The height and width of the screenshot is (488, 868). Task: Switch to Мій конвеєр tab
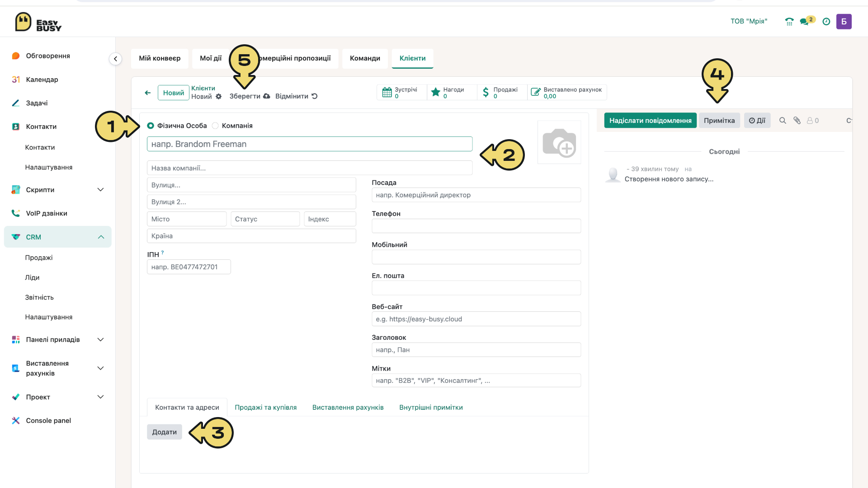coord(160,58)
